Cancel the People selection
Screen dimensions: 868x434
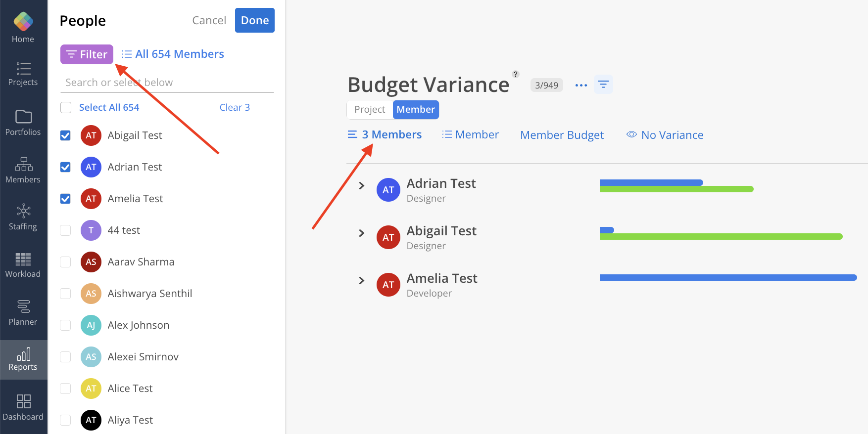point(209,20)
